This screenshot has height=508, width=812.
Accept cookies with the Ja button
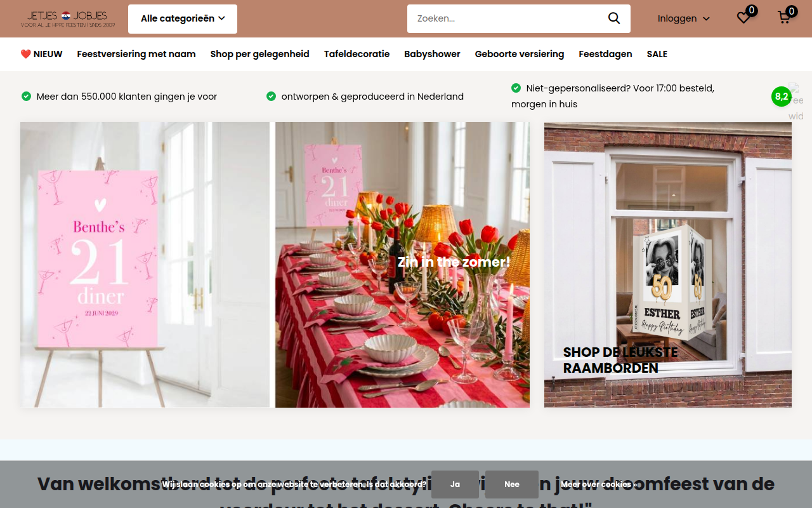tap(455, 485)
